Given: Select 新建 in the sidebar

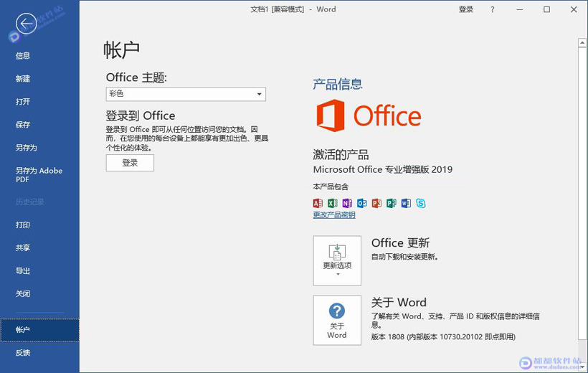Looking at the screenshot, I should click(23, 79).
